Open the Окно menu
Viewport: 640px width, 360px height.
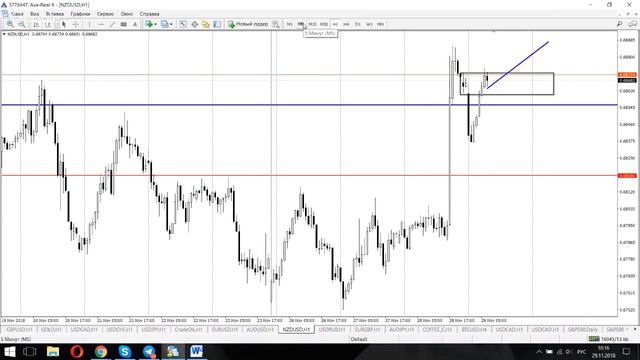pyautogui.click(x=127, y=14)
